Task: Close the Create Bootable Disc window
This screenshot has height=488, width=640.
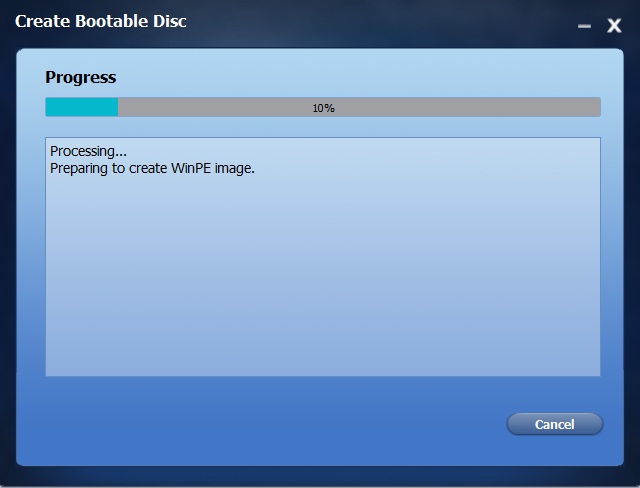Action: [x=614, y=26]
